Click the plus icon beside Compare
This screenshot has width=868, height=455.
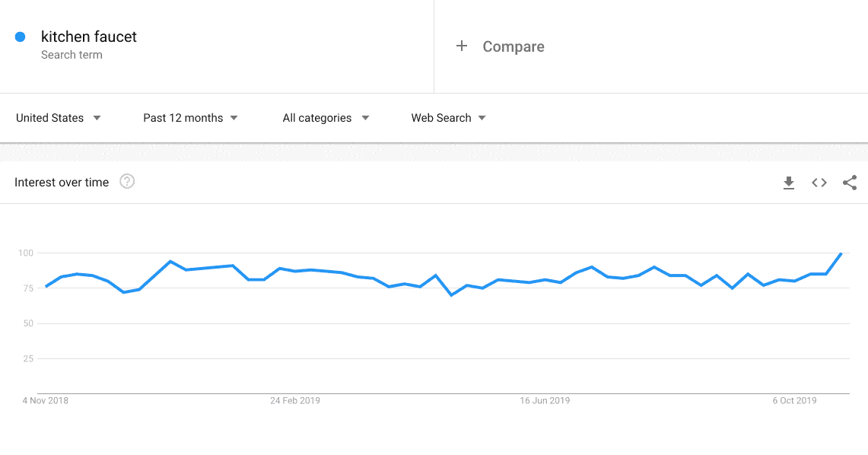(461, 46)
